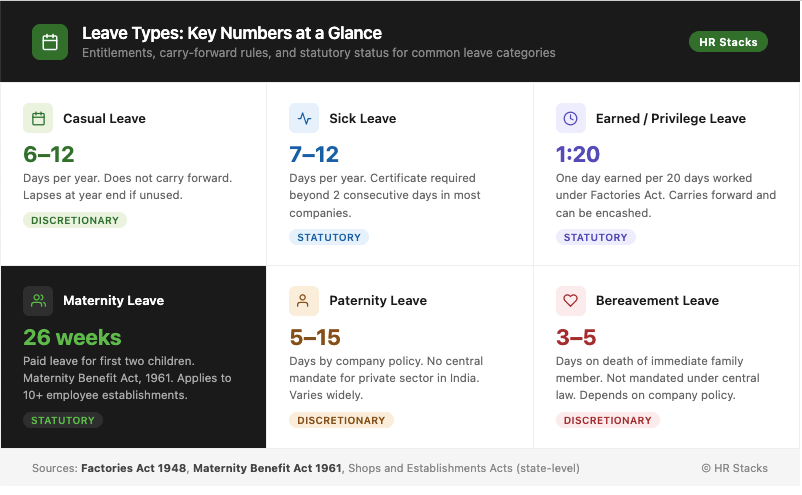Screen dimensions: 802x495
Task: Click the '1:20' figure
Action: point(578,154)
